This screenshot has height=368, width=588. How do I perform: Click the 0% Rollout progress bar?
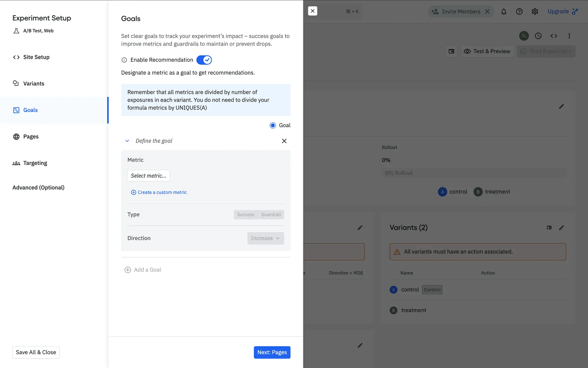tap(474, 173)
